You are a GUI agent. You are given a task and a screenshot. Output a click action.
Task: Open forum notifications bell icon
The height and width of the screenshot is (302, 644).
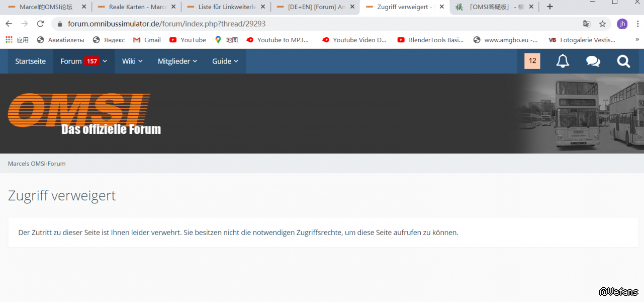click(563, 61)
